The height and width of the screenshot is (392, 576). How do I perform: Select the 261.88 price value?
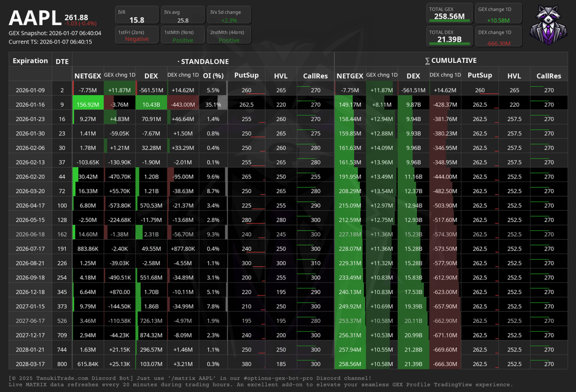point(76,17)
